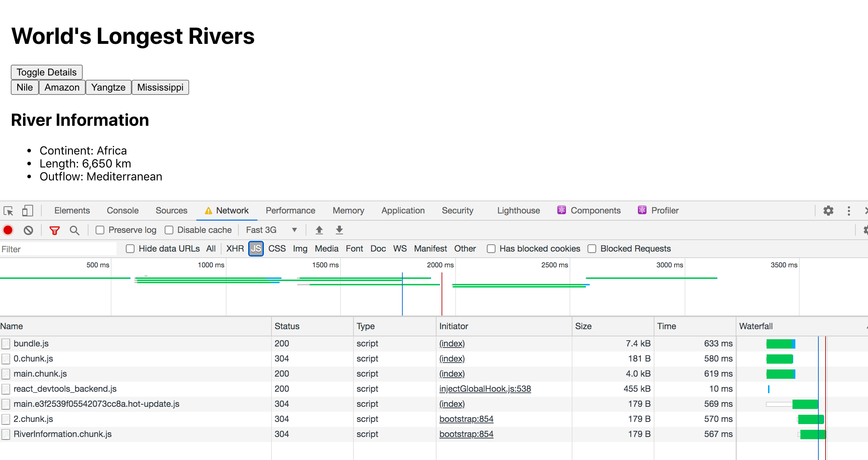Click the import HAR upload arrow

tap(319, 230)
